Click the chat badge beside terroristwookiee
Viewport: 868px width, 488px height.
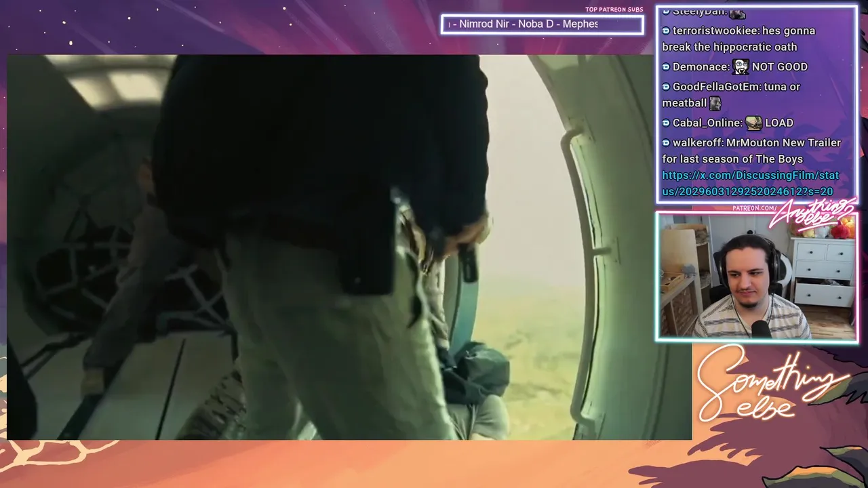point(666,31)
